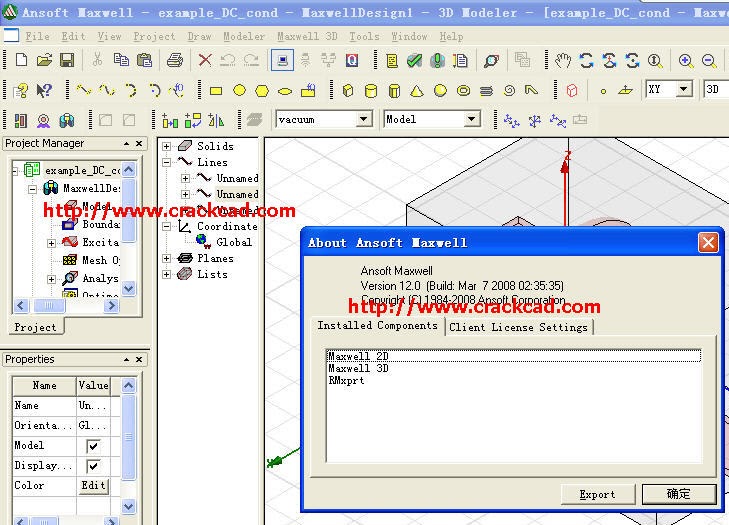Select the Draw cone tool
The height and width of the screenshot is (525, 729).
[417, 90]
